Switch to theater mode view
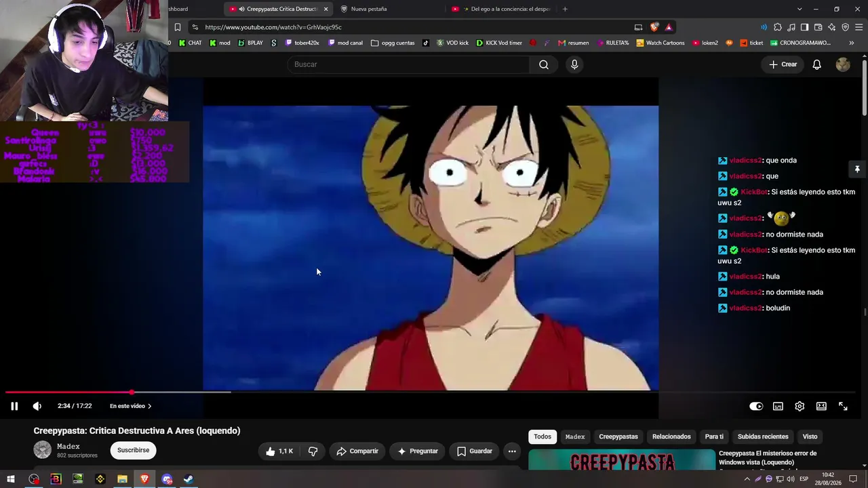Viewport: 868px width, 488px height. [821, 406]
